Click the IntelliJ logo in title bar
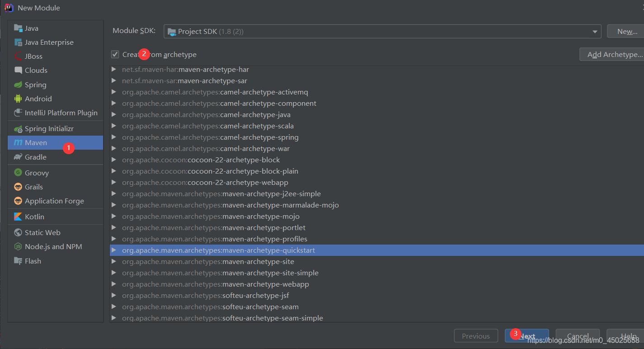 point(9,8)
